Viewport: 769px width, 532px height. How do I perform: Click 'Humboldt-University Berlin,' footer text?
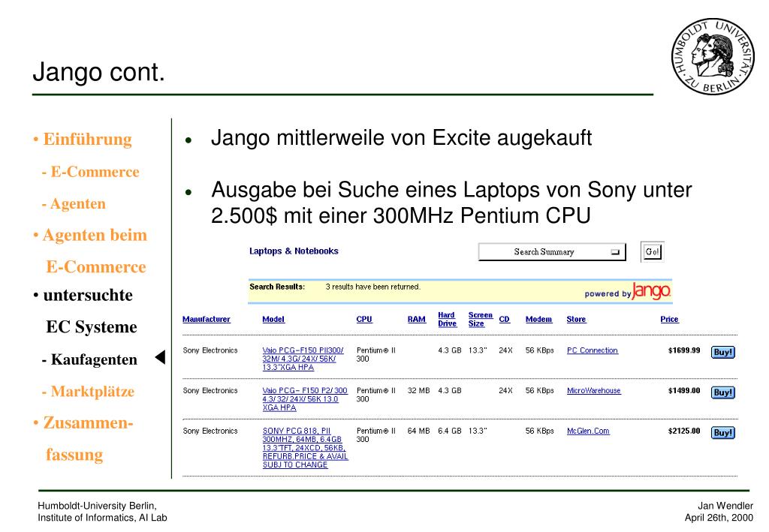click(97, 506)
